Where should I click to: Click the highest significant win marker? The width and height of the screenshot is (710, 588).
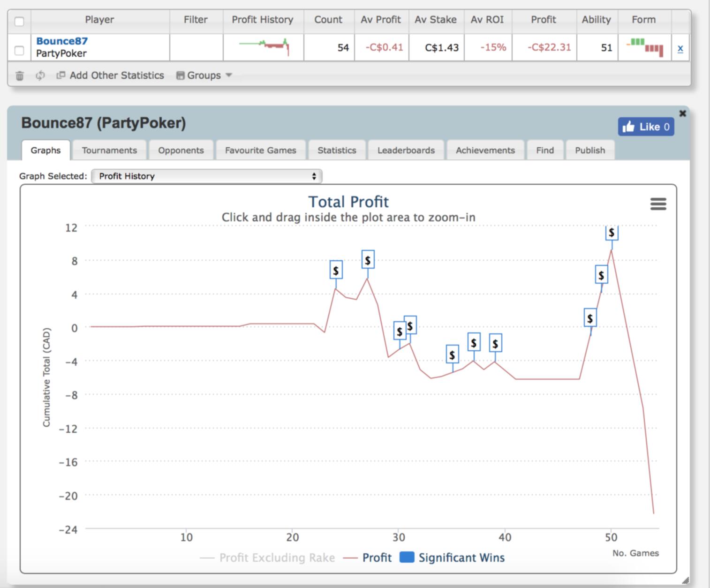coord(612,233)
